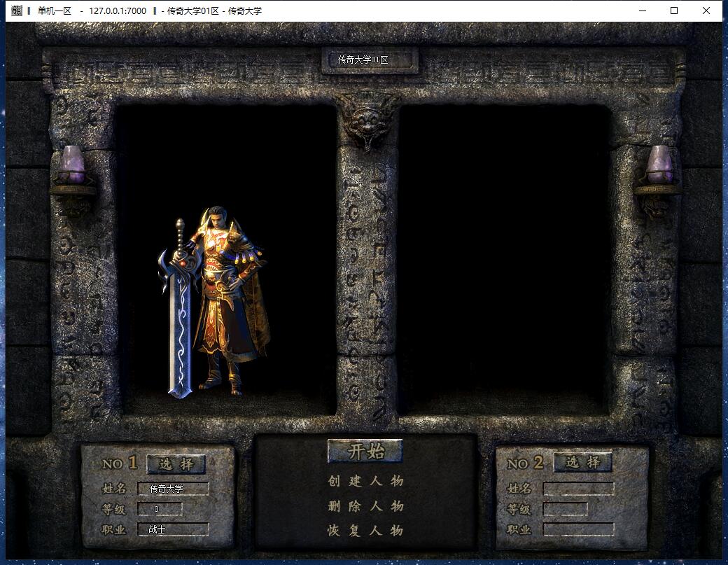This screenshot has height=565, width=728.
Task: Select the warrior character in the left alcove
Action: pyautogui.click(x=214, y=302)
